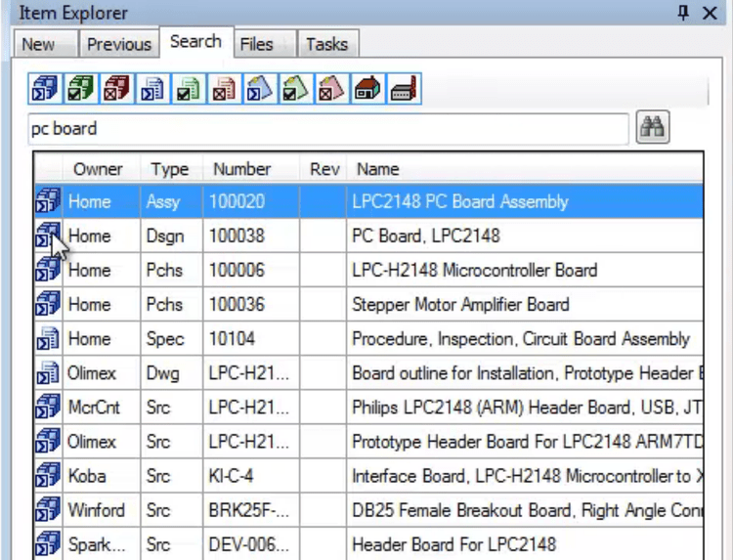Image resolution: width=733 pixels, height=560 pixels.
Task: Toggle the blue pending parts filter icon
Action: 45,88
